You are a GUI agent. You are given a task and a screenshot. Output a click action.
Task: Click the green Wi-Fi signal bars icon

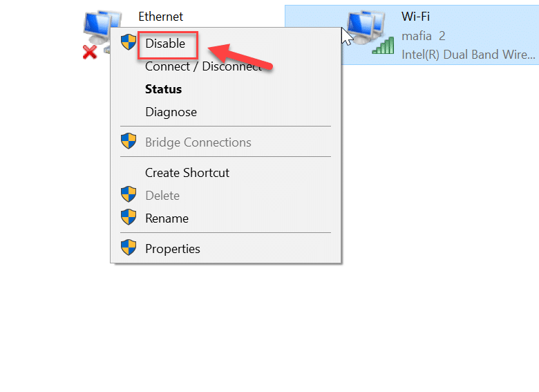(x=382, y=46)
